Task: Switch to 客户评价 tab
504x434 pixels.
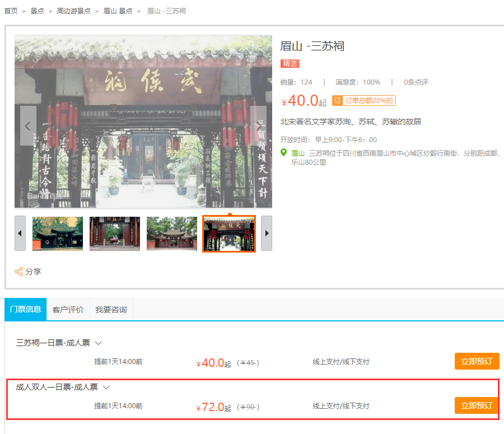Action: [x=68, y=310]
